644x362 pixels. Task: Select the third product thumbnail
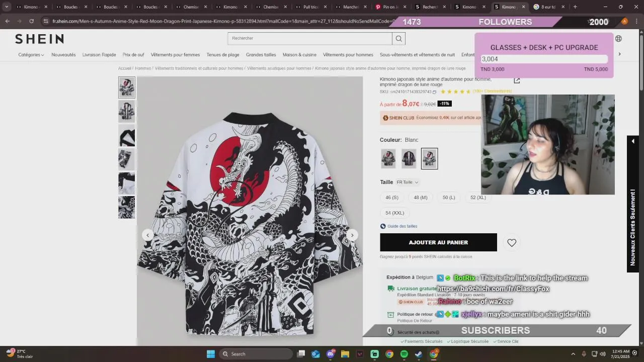127,136
